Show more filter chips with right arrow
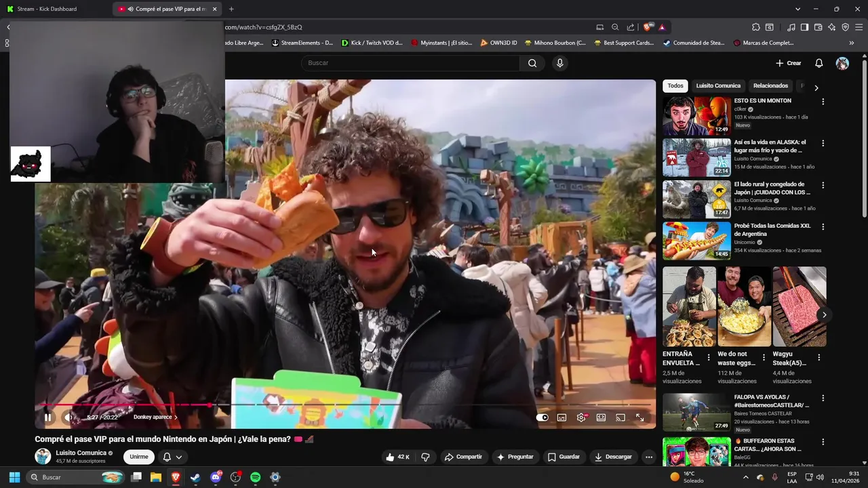This screenshot has width=868, height=488. coord(816,87)
